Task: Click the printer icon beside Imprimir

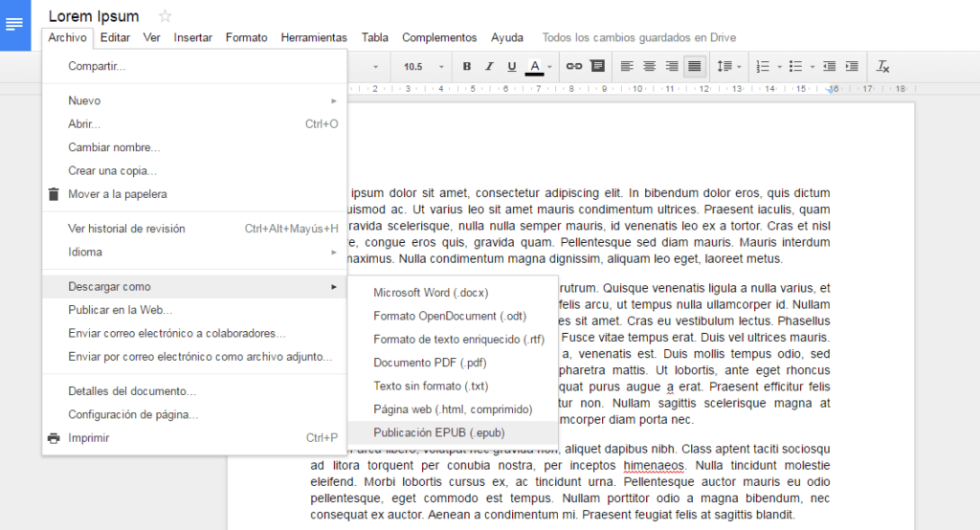Action: 54,438
